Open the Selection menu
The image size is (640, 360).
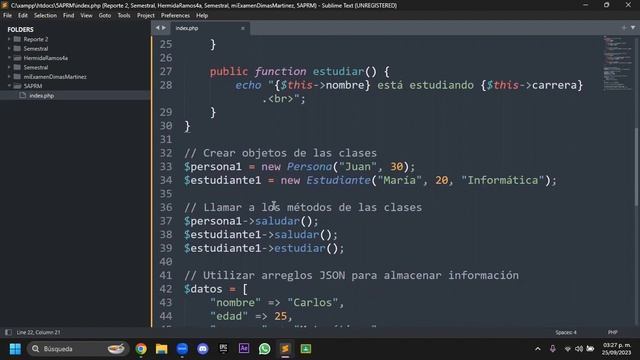[x=45, y=16]
